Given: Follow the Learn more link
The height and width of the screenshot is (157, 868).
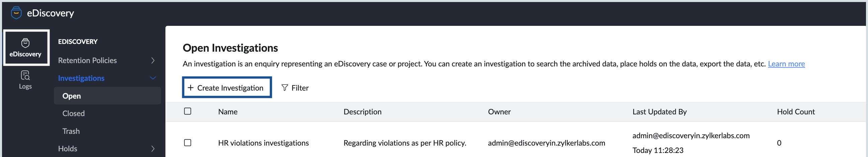Looking at the screenshot, I should pyautogui.click(x=786, y=64).
